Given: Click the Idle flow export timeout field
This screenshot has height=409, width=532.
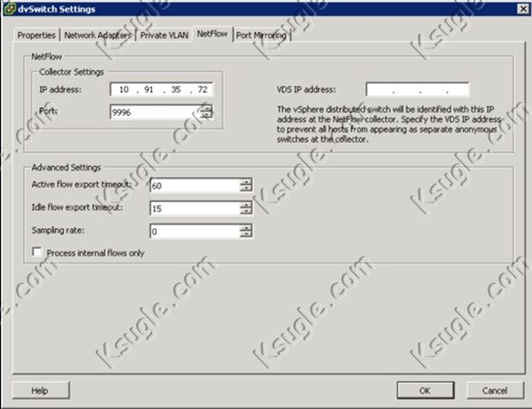Looking at the screenshot, I should pyautogui.click(x=195, y=208).
